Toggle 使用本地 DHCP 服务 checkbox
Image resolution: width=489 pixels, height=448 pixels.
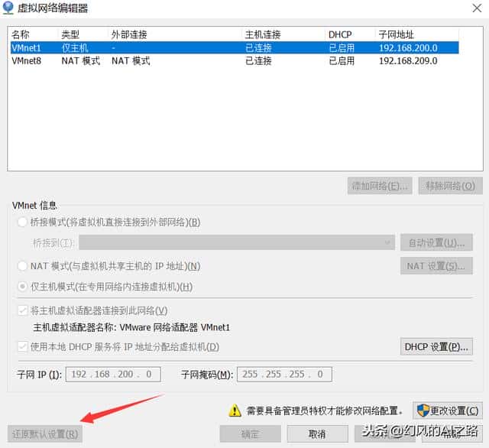[22, 346]
